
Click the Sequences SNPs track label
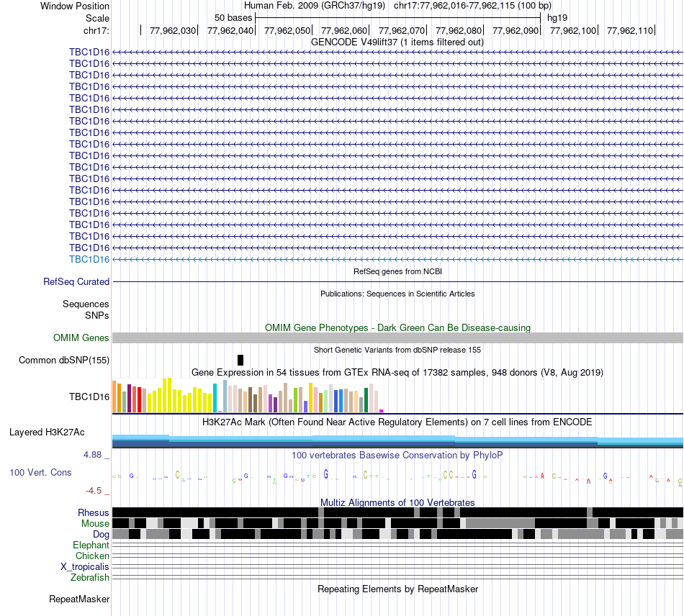click(x=86, y=309)
